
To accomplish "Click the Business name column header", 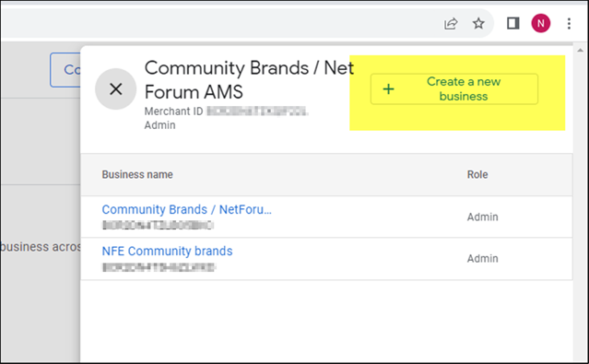I will [x=137, y=175].
